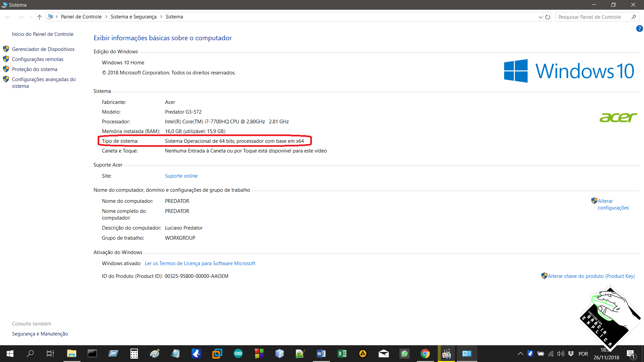Expand the address bar history dropdown
Viewport: 644px width, 362px height.
coord(540,17)
